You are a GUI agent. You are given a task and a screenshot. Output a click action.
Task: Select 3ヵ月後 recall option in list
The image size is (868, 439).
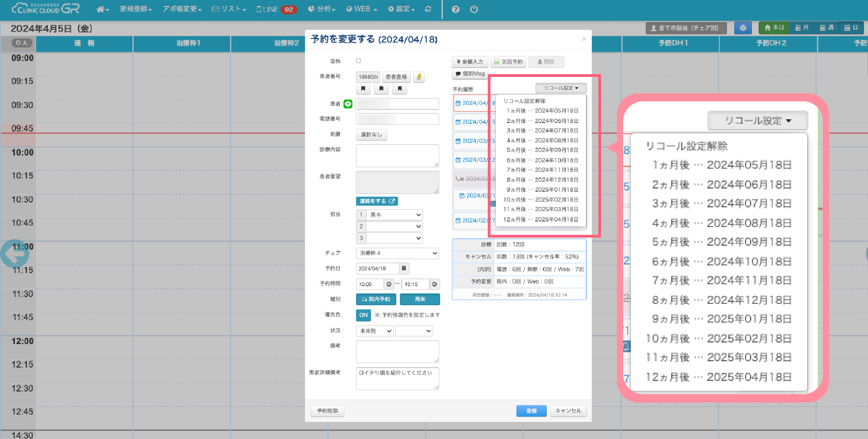coord(542,131)
